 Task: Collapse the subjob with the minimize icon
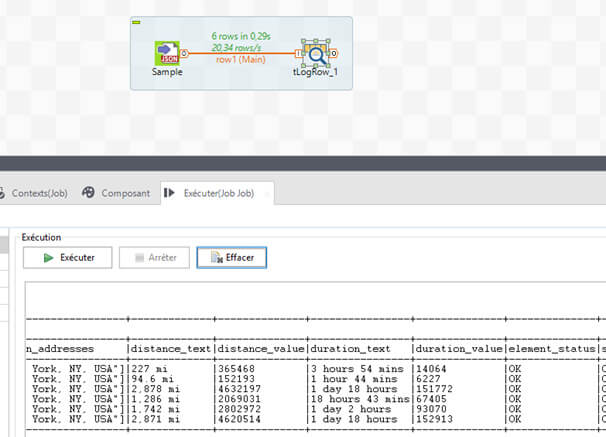(136, 22)
